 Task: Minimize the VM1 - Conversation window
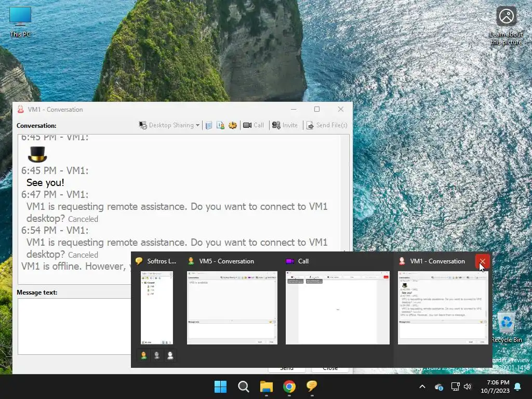pyautogui.click(x=294, y=109)
